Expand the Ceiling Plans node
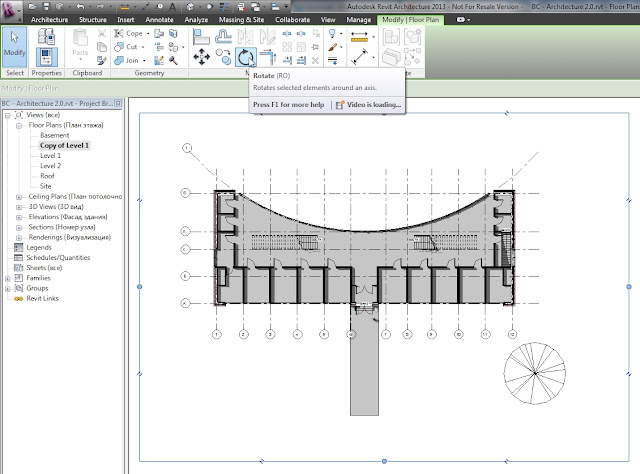This screenshot has height=474, width=640. tap(19, 197)
